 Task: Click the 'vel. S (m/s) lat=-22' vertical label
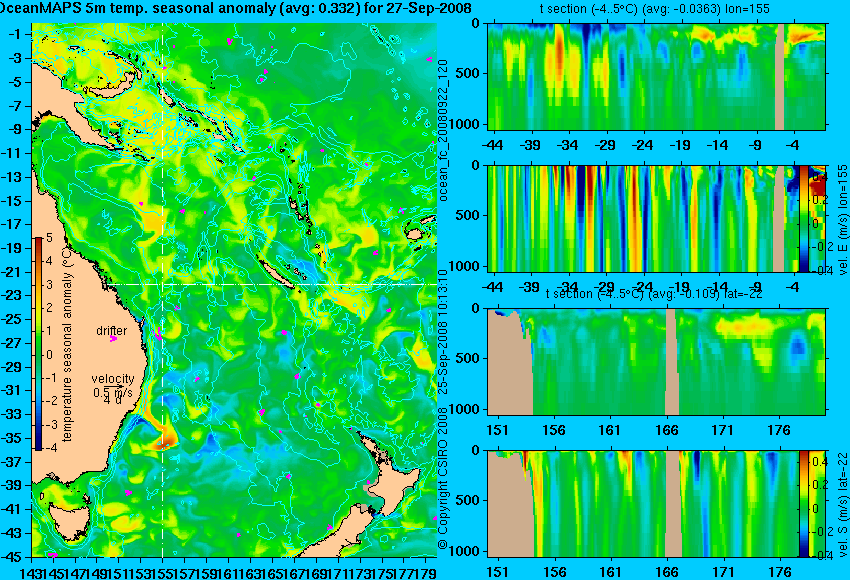[x=842, y=505]
